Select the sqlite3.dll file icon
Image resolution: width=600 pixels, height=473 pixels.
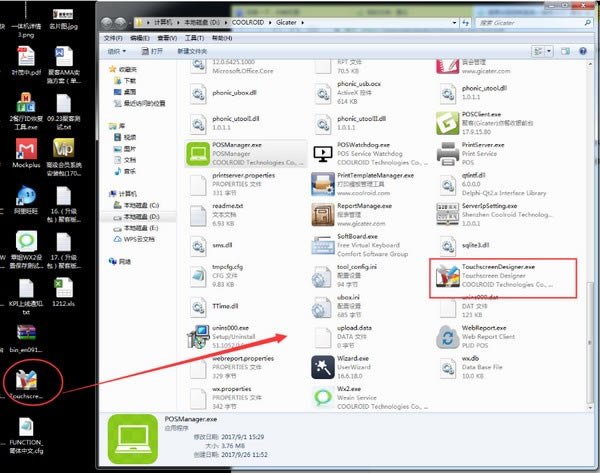[x=447, y=245]
